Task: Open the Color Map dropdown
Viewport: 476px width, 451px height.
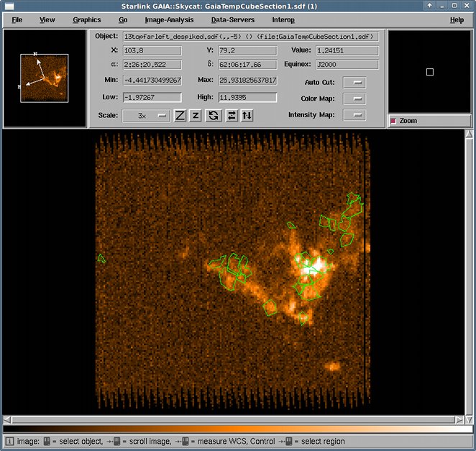Action: pos(354,99)
